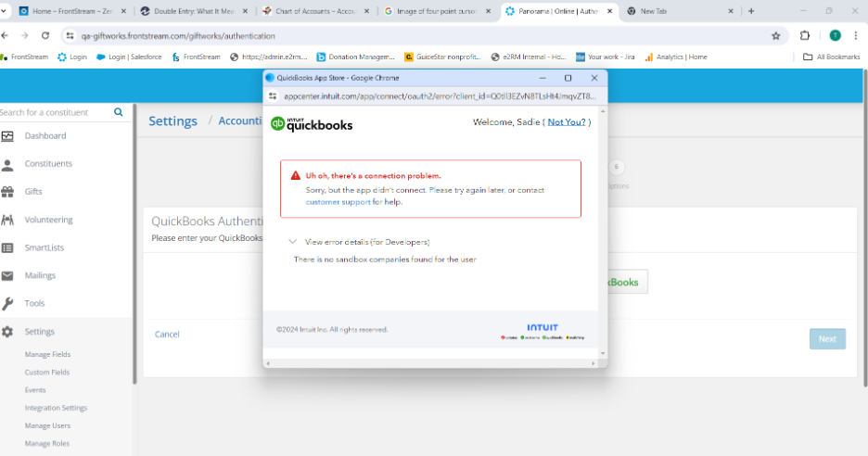Collapse View error details expander

click(x=292, y=242)
